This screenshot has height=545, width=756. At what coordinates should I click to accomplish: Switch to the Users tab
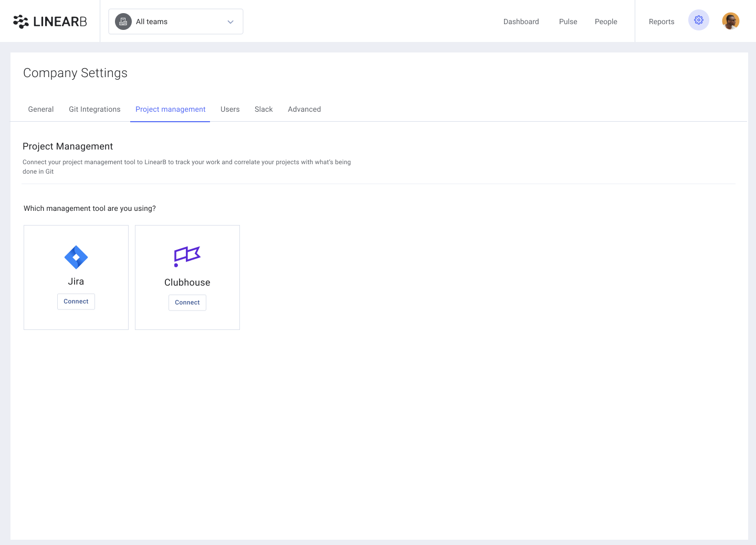coord(230,109)
